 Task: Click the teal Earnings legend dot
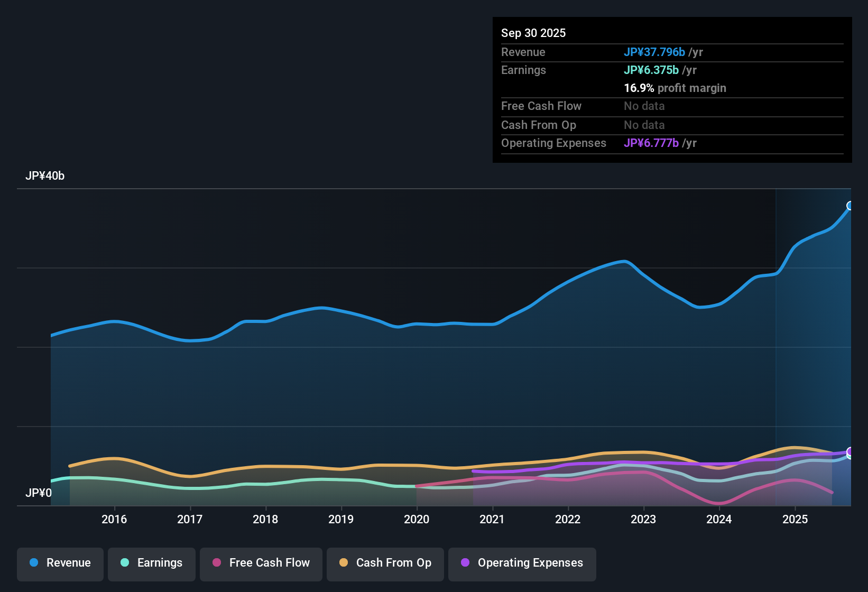[124, 563]
